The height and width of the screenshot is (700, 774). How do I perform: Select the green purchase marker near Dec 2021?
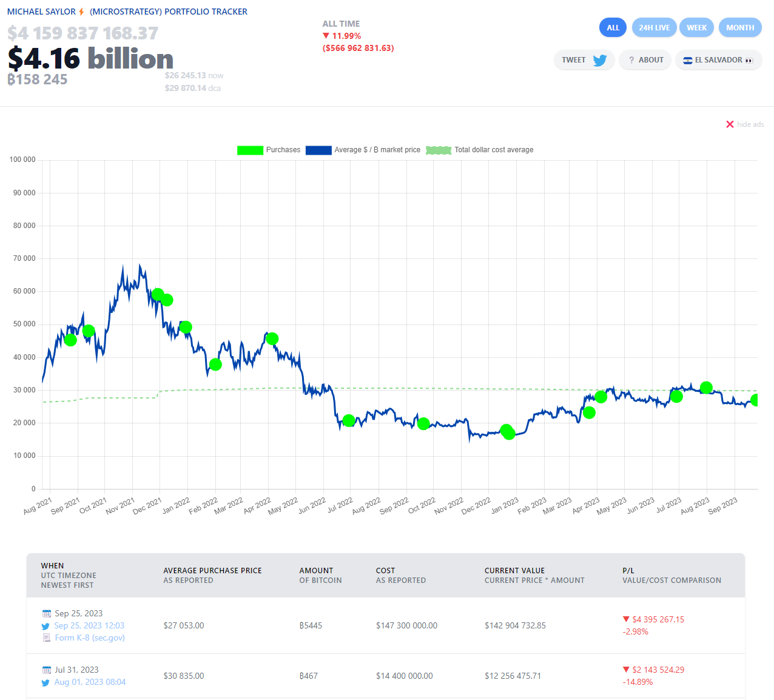click(158, 293)
